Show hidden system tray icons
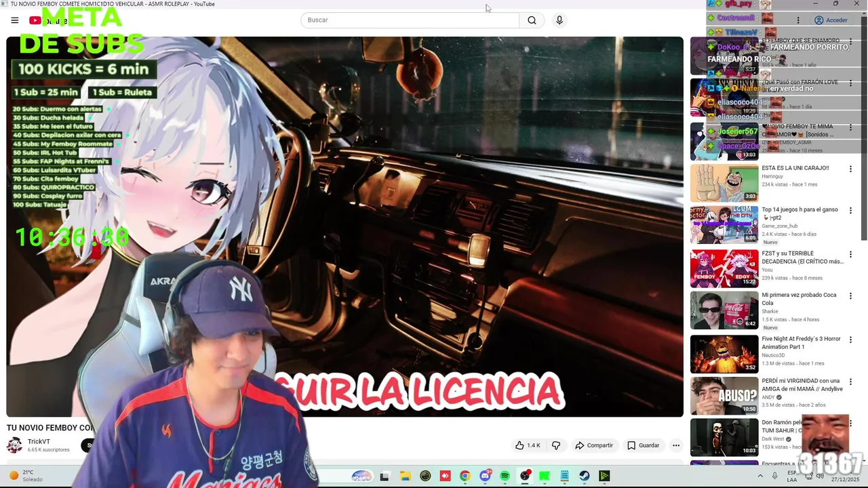Viewport: 868px width, 488px height. click(759, 476)
